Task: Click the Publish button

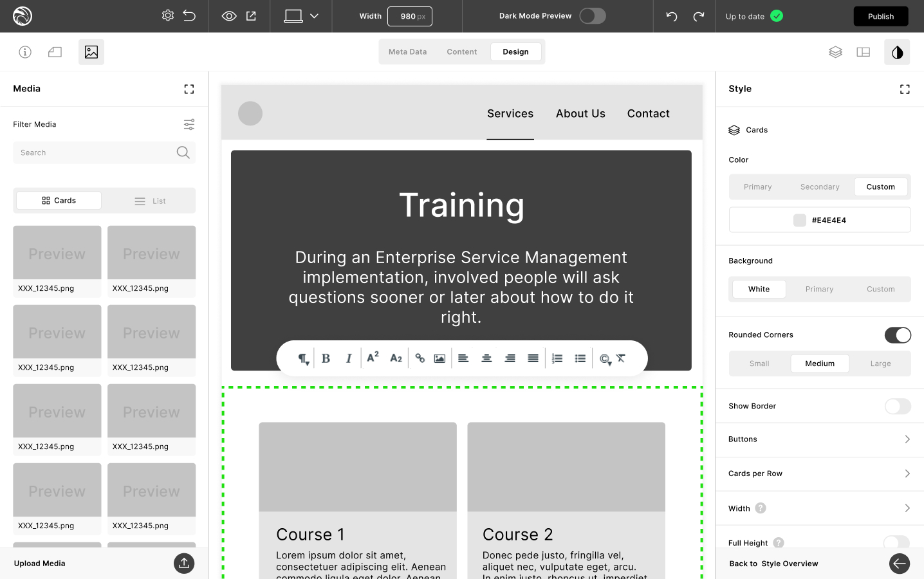Action: coord(880,16)
